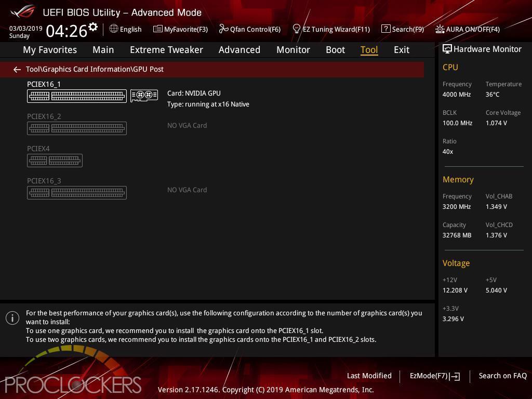Click the EZ Tuning Wizard bulb icon

297,29
